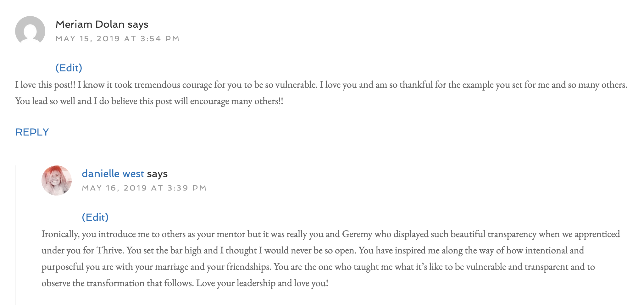Image resolution: width=644 pixels, height=305 pixels.
Task: Click Meriam Dolan's gray placeholder avatar
Action: click(30, 31)
